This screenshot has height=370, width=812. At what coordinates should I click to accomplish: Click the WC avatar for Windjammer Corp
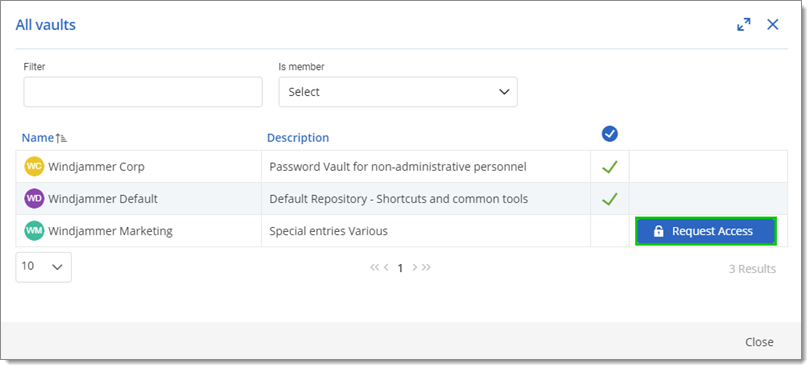[34, 167]
